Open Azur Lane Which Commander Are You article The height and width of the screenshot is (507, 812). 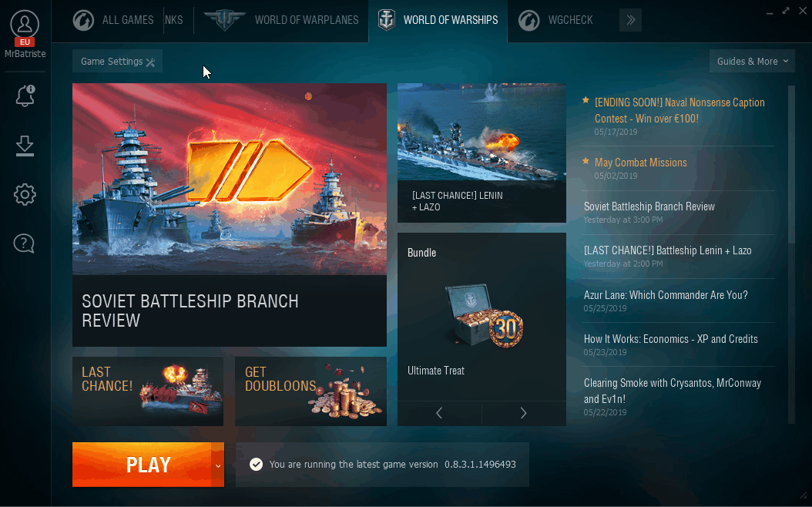(666, 295)
